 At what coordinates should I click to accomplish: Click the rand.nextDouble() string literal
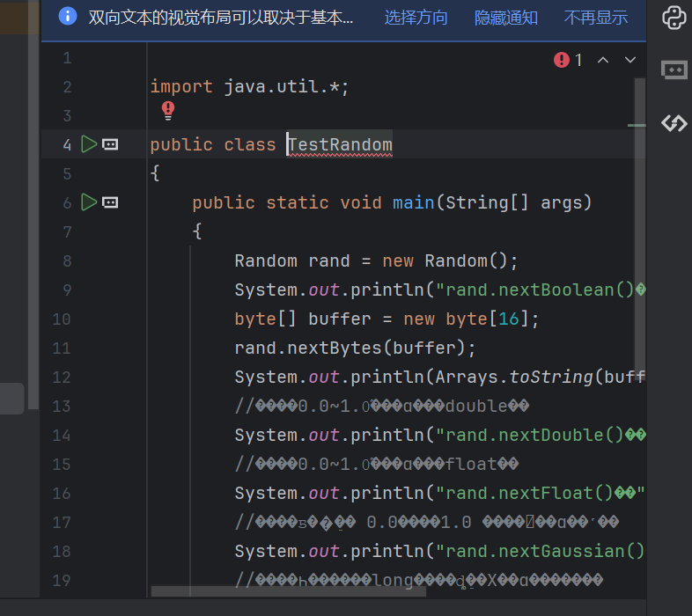click(541, 435)
